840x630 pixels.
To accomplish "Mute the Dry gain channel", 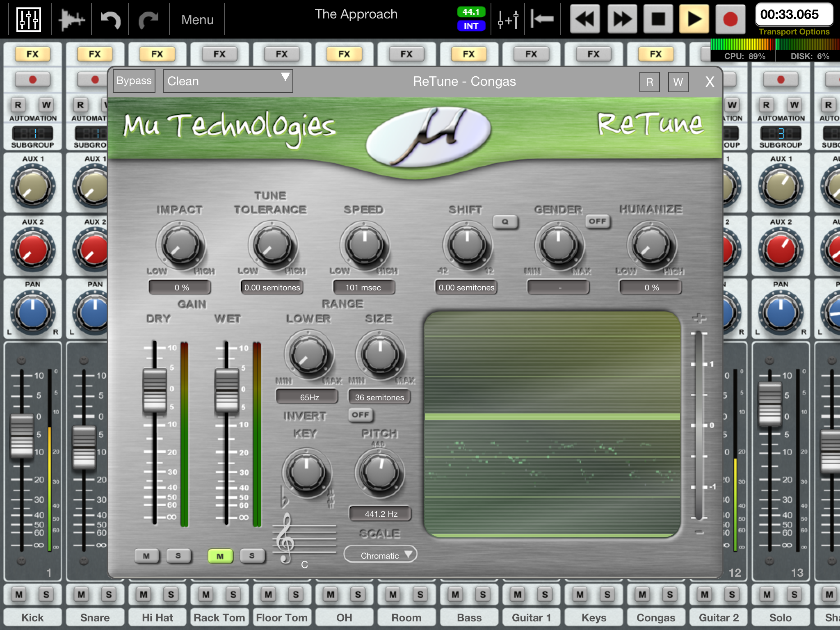I will (x=146, y=556).
